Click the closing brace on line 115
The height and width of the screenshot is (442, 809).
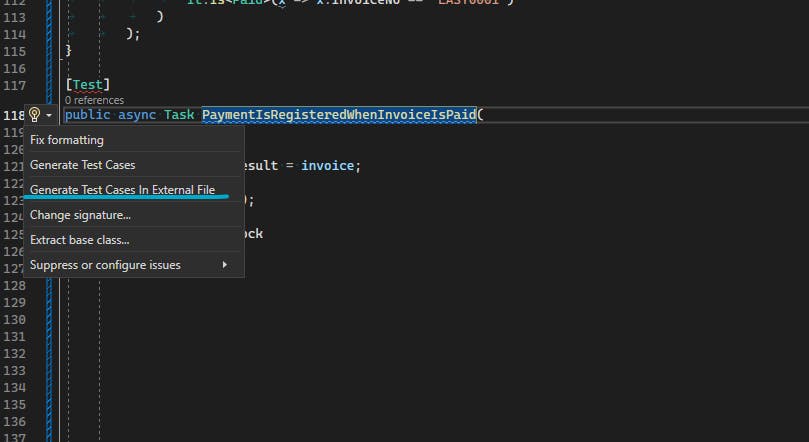(69, 50)
